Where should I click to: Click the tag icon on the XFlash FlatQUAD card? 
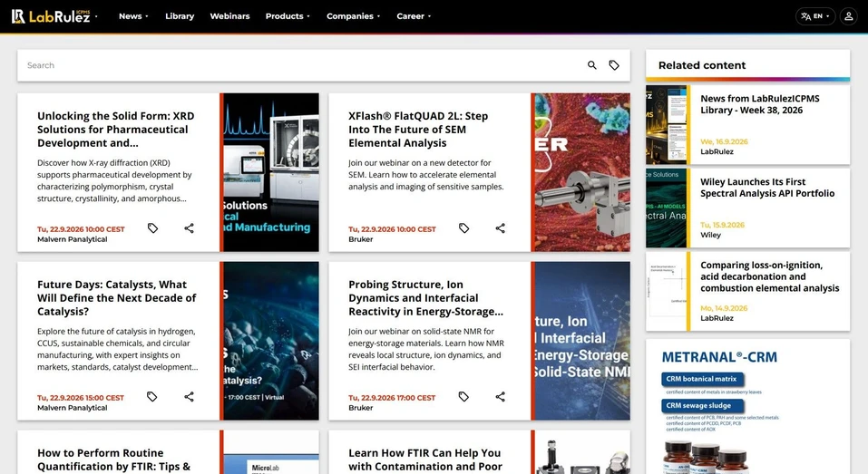click(463, 227)
